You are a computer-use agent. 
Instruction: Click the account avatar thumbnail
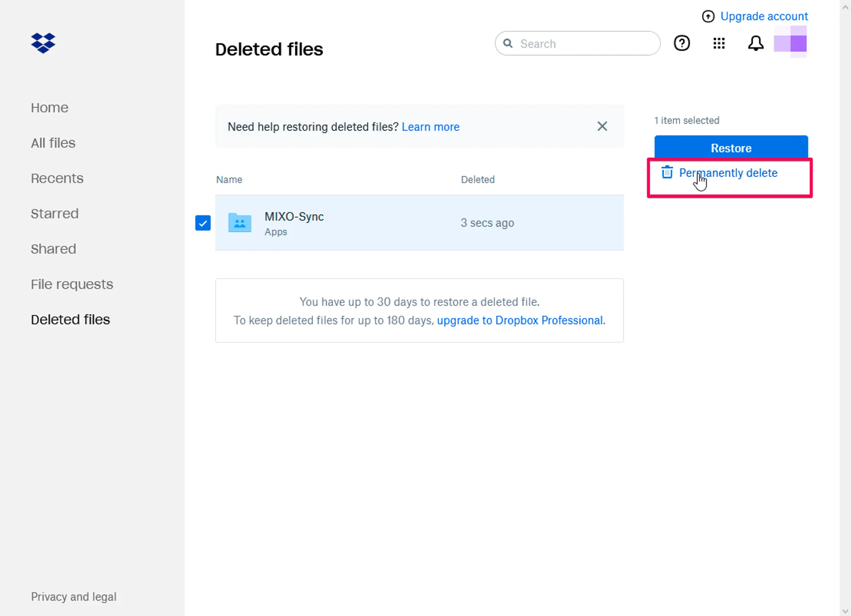790,42
